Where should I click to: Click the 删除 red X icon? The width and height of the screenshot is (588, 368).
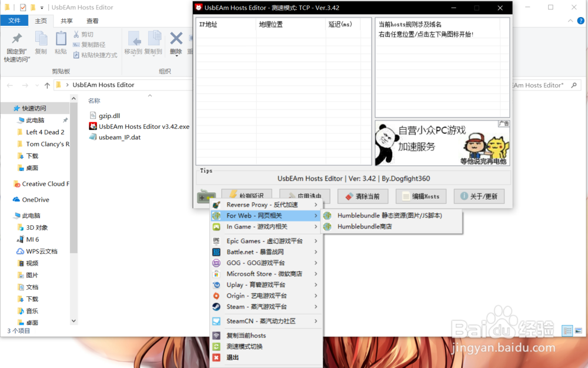[176, 38]
